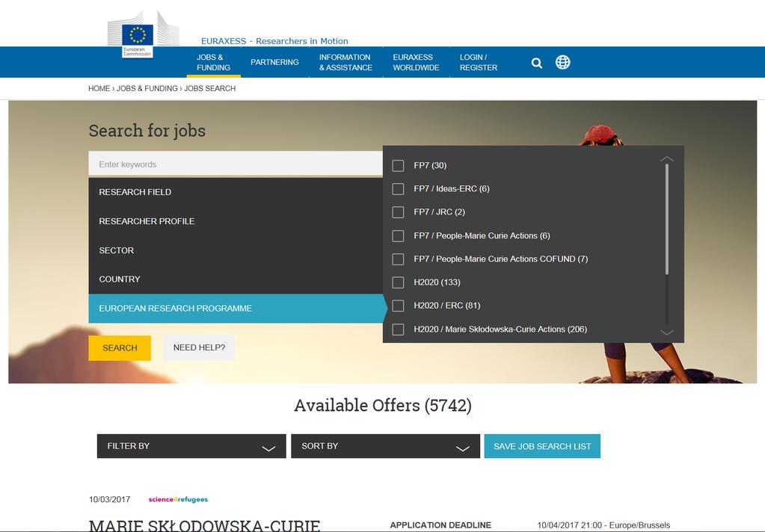Viewport: 765px width, 532px height.
Task: Open INFORMATION & ASSISTANCE menu
Action: coord(346,63)
